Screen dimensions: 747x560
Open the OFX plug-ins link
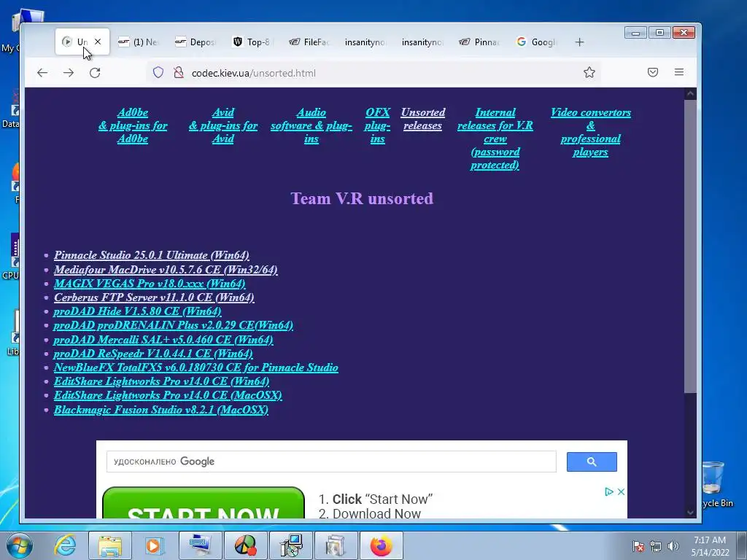coord(377,125)
